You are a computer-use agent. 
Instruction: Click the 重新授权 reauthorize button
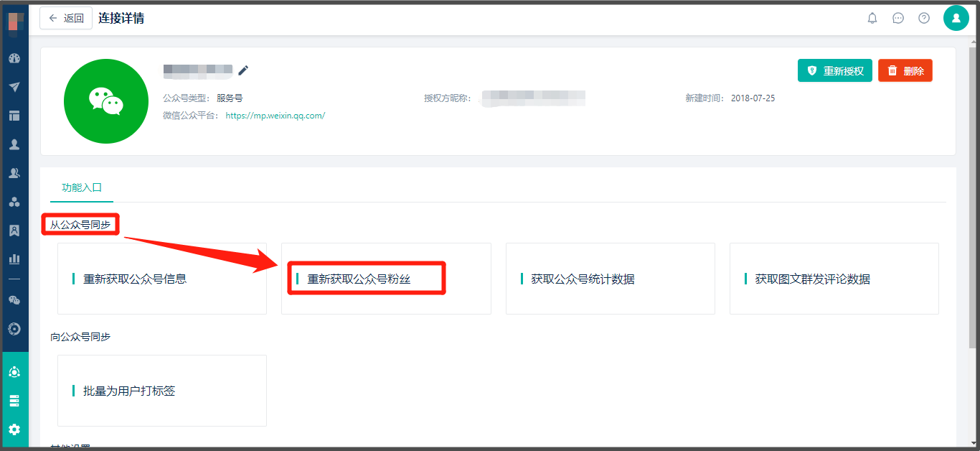click(835, 70)
